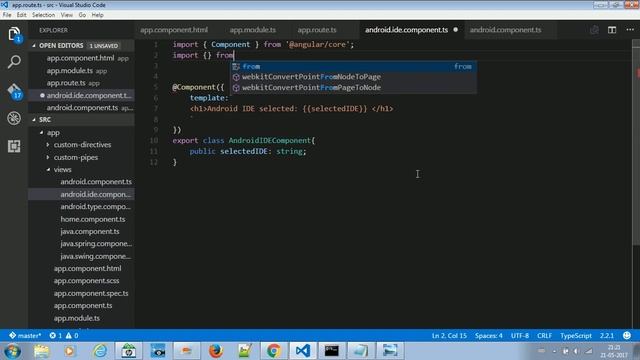Open app.component.scss file

[x=81, y=281]
